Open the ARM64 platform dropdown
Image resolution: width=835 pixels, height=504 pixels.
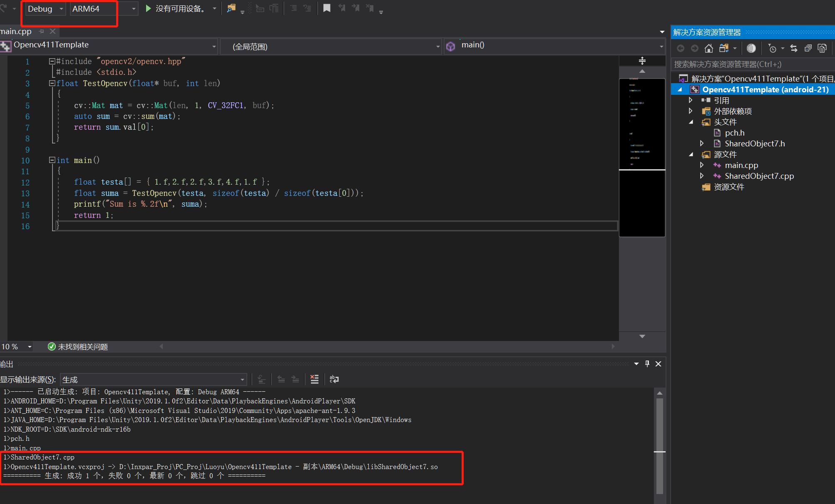click(134, 9)
